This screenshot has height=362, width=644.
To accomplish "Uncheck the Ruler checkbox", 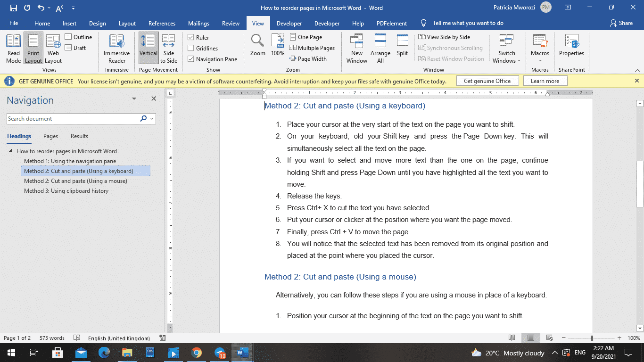I will 191,37.
